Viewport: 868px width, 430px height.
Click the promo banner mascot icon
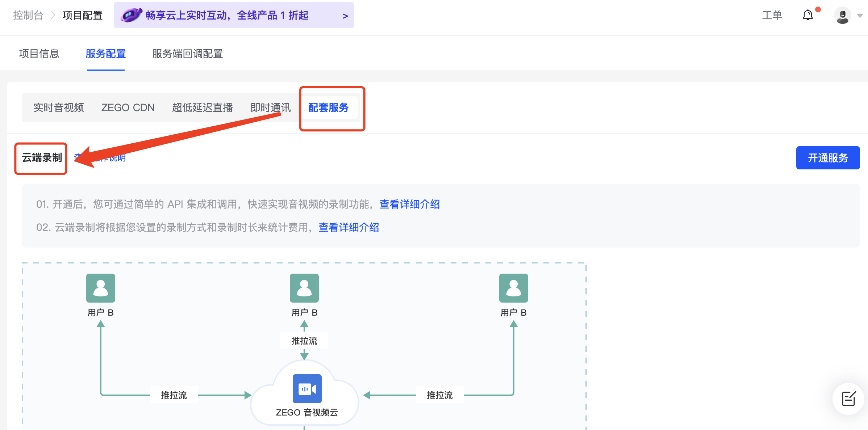pos(131,15)
